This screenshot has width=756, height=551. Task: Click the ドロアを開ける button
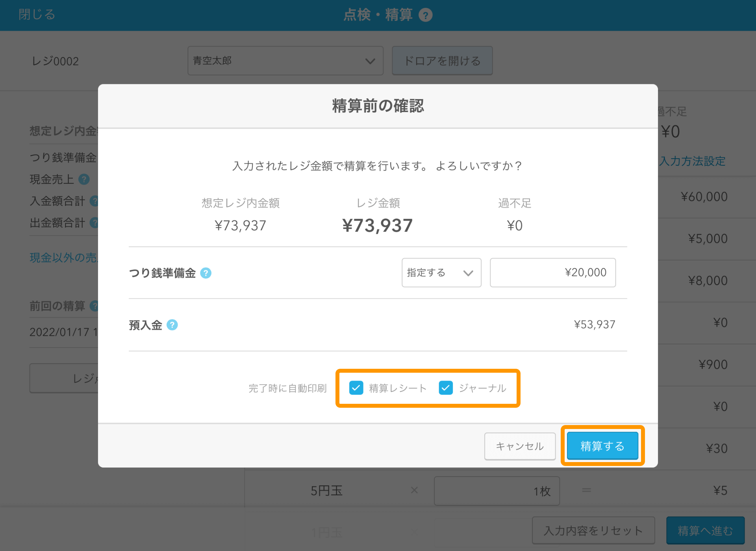(442, 61)
